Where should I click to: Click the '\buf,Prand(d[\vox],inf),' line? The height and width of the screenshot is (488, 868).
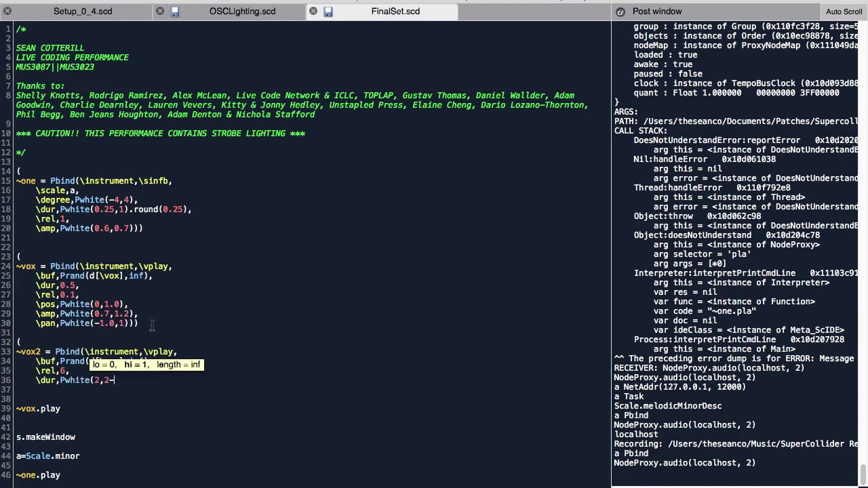(94, 276)
